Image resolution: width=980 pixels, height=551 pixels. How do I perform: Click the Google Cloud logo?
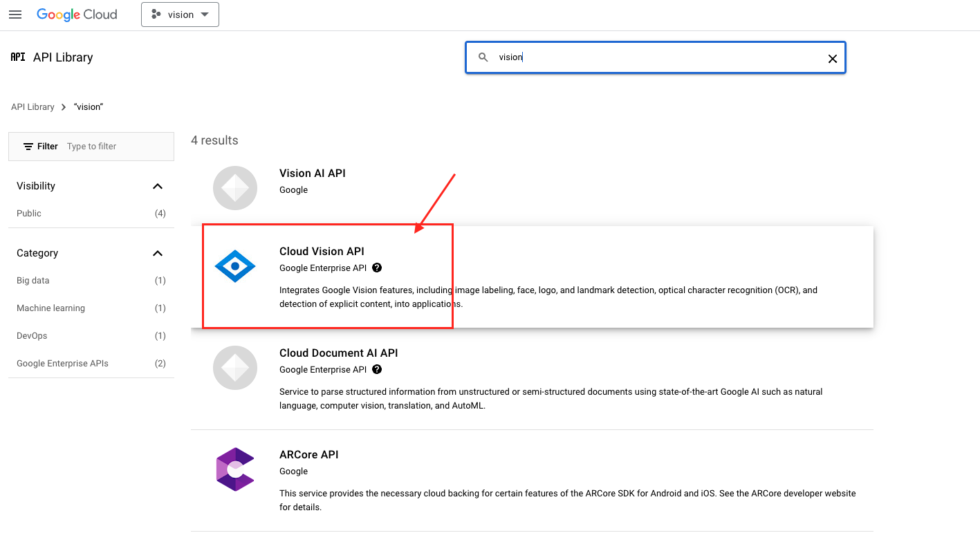(77, 15)
